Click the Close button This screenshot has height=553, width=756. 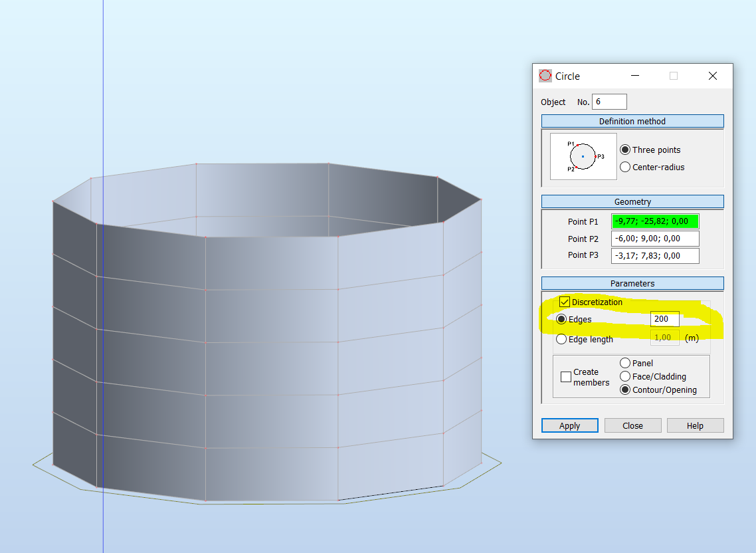click(x=632, y=425)
